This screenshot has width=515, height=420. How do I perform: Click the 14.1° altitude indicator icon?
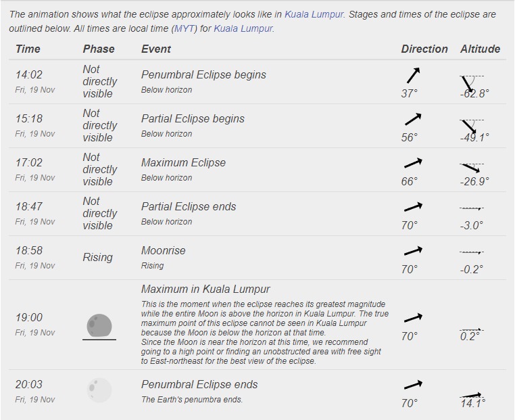(x=471, y=394)
